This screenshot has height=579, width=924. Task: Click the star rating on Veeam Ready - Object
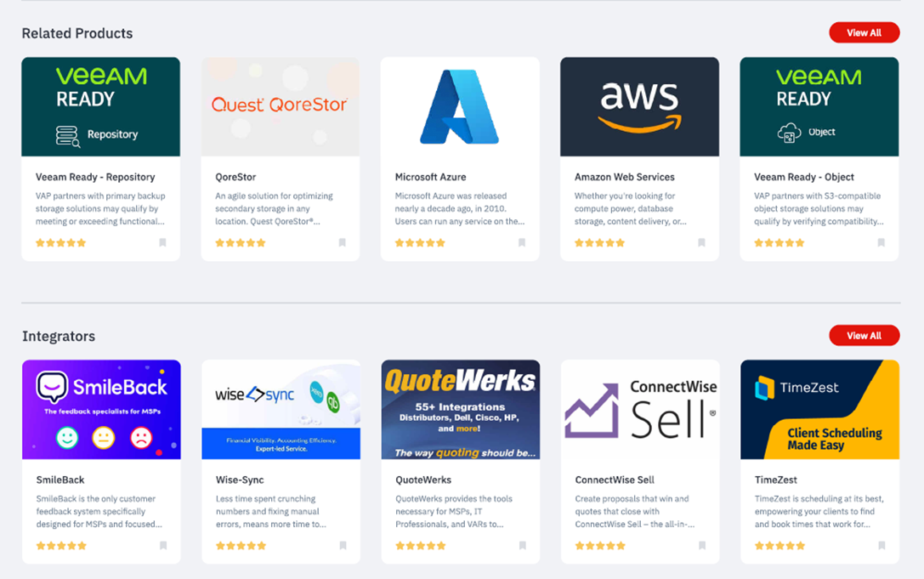tap(779, 243)
